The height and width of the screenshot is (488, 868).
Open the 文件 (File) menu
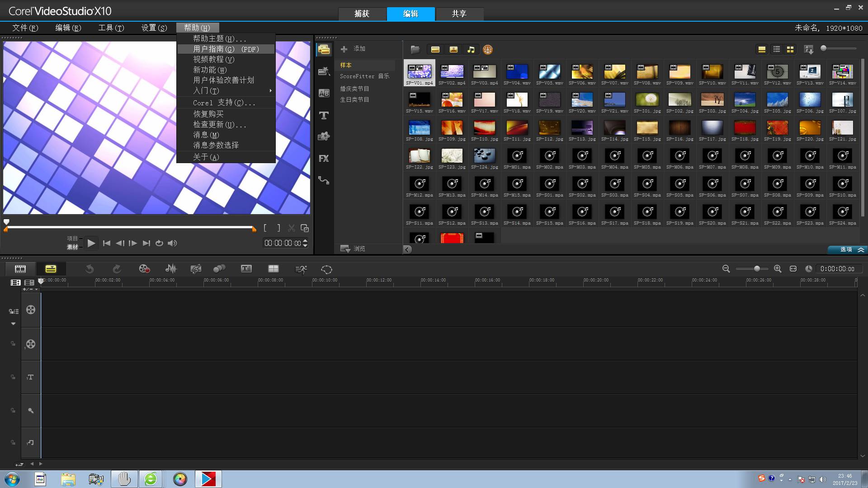(x=25, y=28)
